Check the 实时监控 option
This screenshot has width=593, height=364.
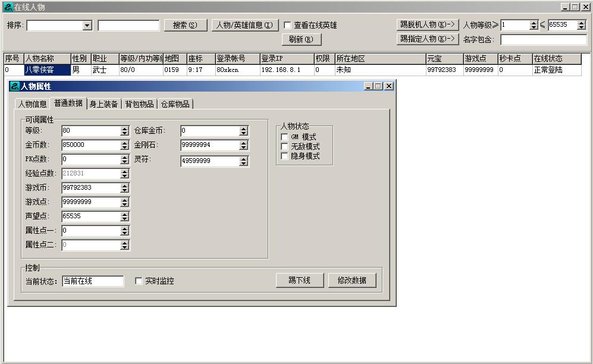coord(139,281)
